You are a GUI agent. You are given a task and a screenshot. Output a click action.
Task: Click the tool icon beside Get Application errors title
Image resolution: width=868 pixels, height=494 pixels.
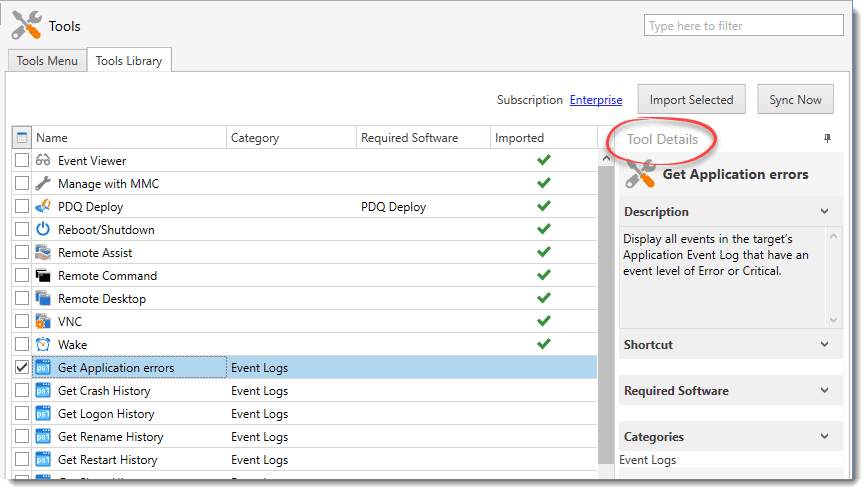tap(640, 174)
